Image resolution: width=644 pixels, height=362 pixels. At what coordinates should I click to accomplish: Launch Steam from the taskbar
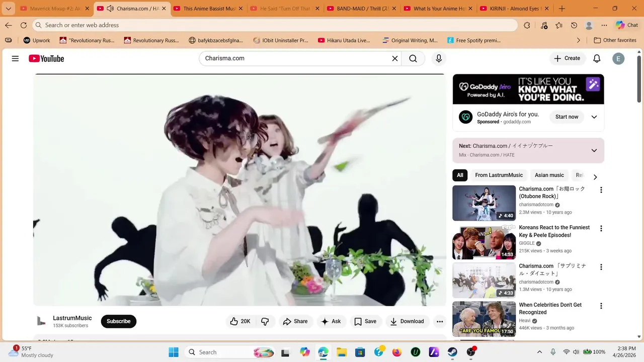coord(452,352)
